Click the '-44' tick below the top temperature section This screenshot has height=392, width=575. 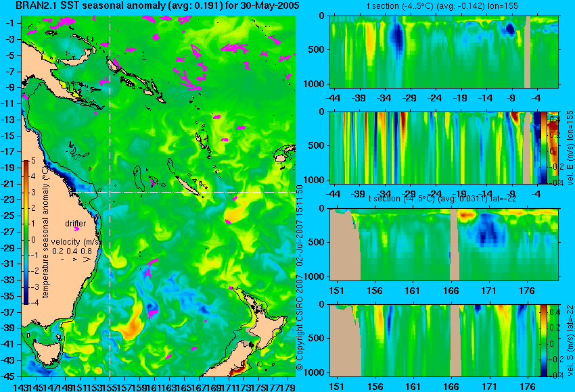click(333, 98)
